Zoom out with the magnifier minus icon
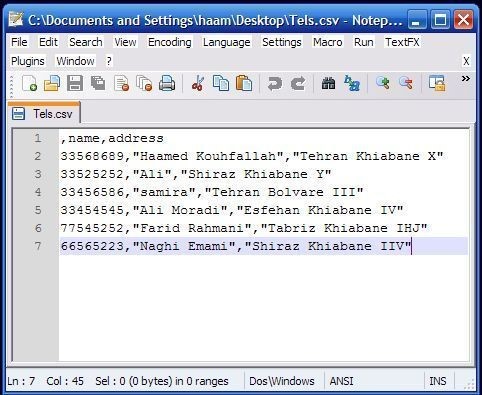This screenshot has width=482, height=395. (x=406, y=83)
